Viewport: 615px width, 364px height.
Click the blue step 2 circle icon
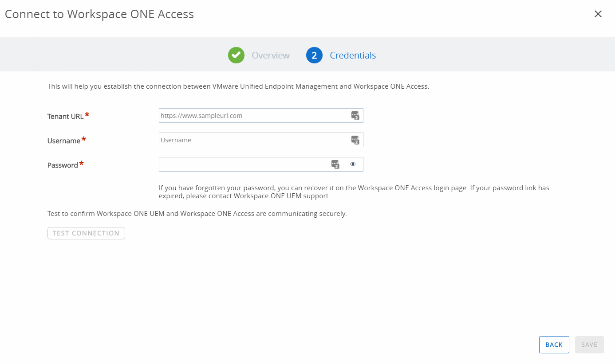point(314,55)
